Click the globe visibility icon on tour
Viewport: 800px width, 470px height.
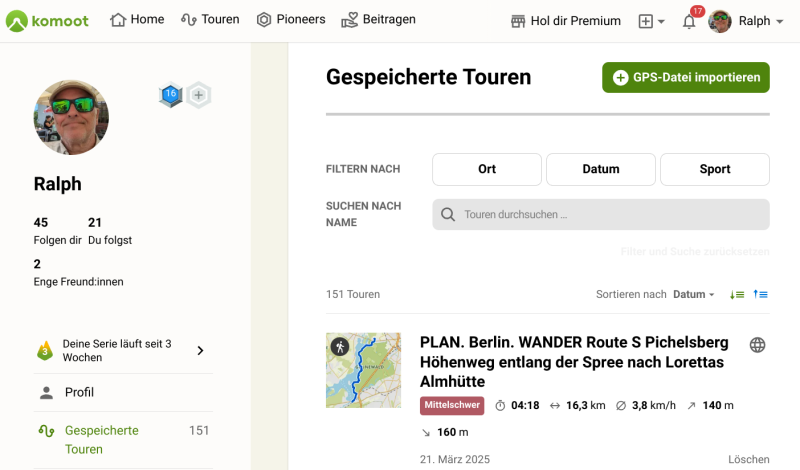click(758, 345)
